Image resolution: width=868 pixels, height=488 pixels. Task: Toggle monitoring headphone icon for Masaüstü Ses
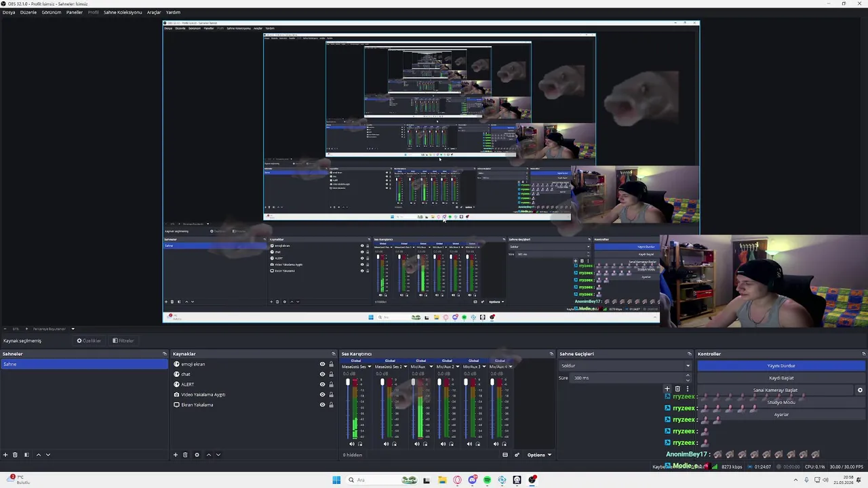[360, 444]
